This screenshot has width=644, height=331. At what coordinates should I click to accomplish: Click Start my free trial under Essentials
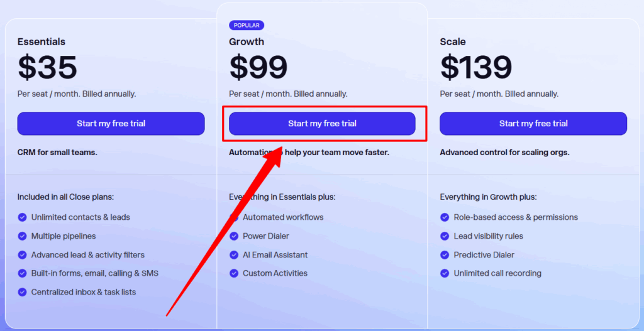pyautogui.click(x=111, y=124)
